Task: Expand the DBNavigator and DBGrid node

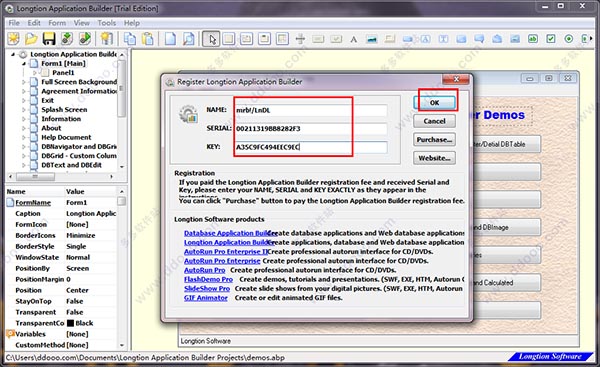Action: tap(24, 147)
